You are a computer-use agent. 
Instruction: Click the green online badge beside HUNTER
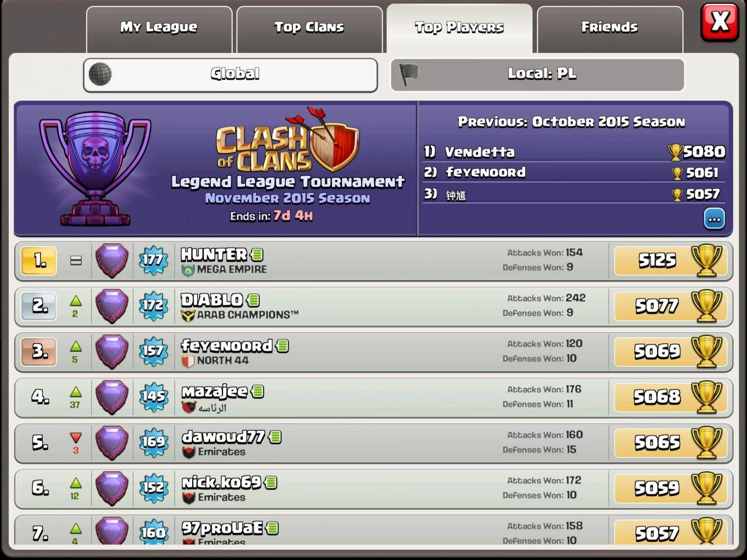point(257,255)
